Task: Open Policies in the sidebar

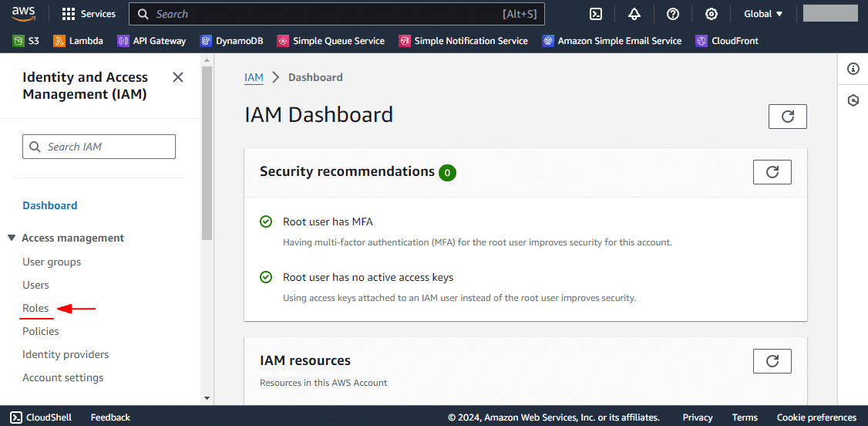Action: (40, 331)
